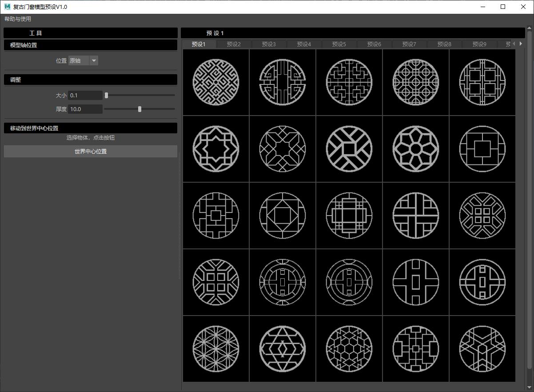Choose the diagonal cross with center square preset

point(349,149)
